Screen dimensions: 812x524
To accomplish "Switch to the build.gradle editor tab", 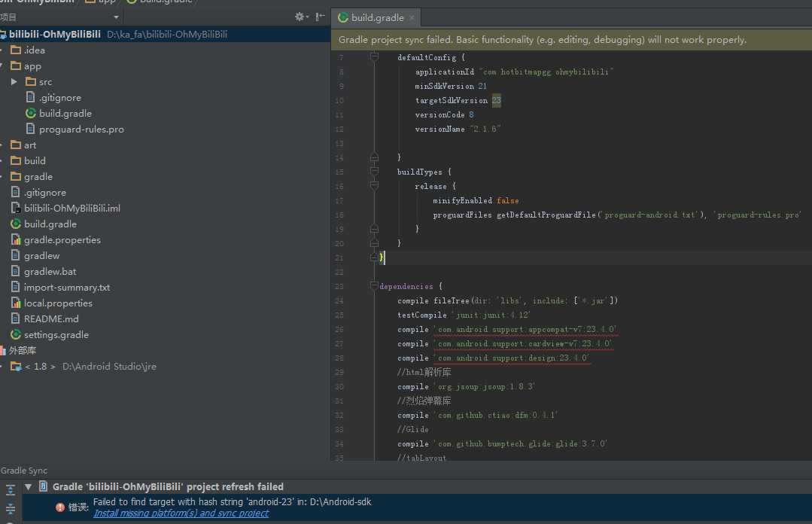I will click(377, 17).
